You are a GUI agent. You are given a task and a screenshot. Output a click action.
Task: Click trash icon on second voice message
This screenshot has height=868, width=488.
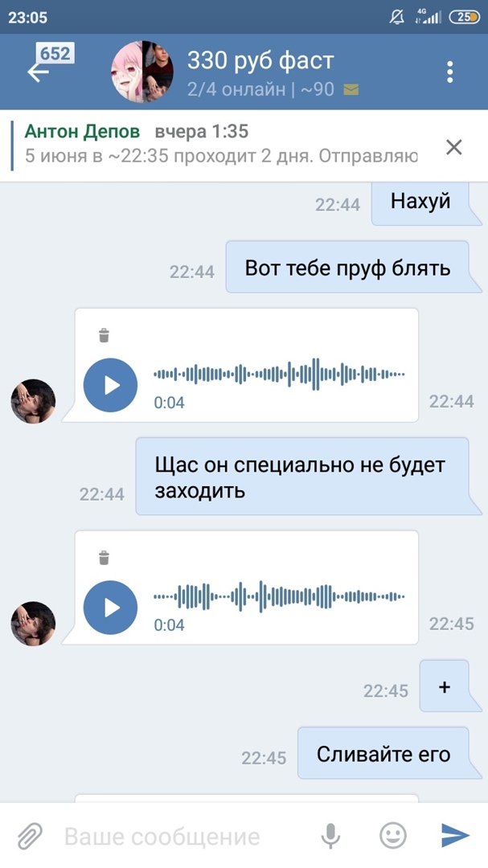point(104,558)
